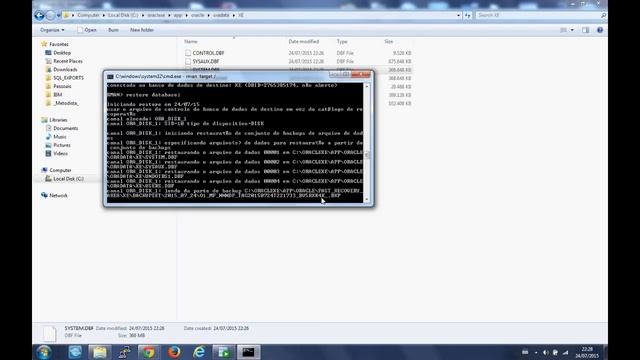640x360 pixels.
Task: Jump to oradata in the address breadcrumb
Action: point(221,15)
